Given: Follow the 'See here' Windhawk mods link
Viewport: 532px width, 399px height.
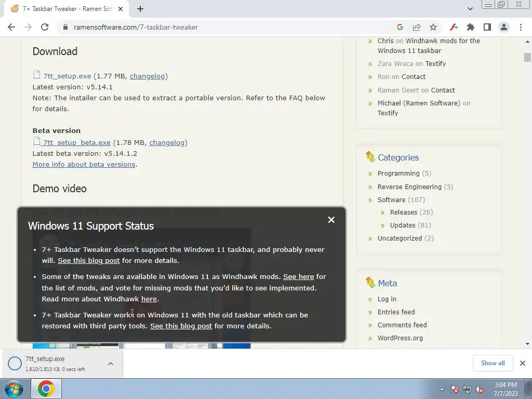Looking at the screenshot, I should (x=299, y=276).
